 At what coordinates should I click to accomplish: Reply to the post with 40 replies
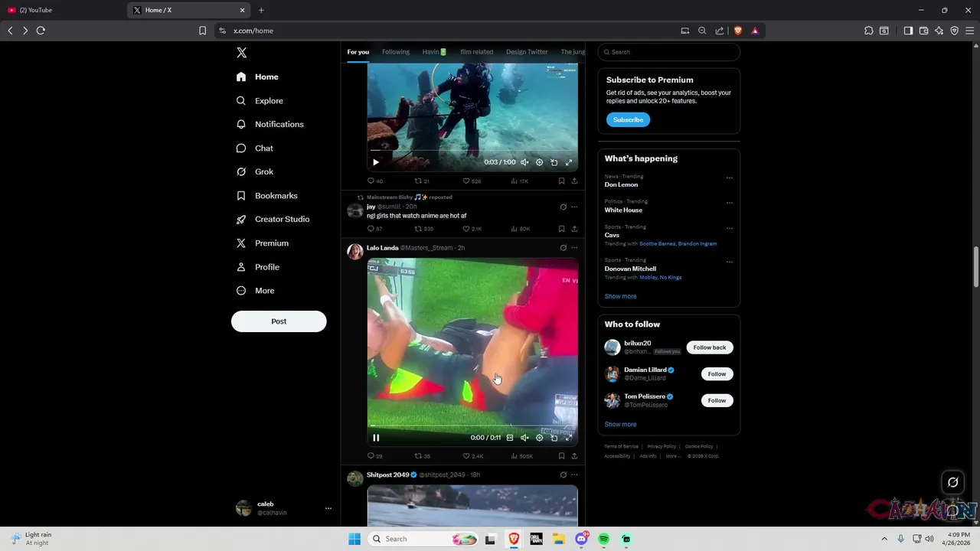pos(374,181)
